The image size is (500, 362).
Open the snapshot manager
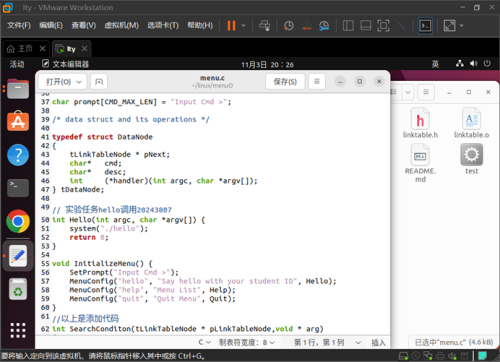coord(324,26)
